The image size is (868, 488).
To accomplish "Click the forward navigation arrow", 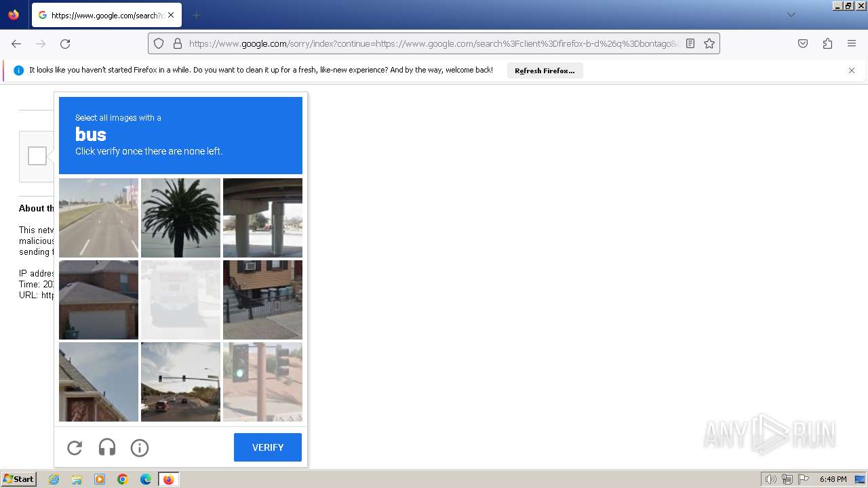I will 41,43.
